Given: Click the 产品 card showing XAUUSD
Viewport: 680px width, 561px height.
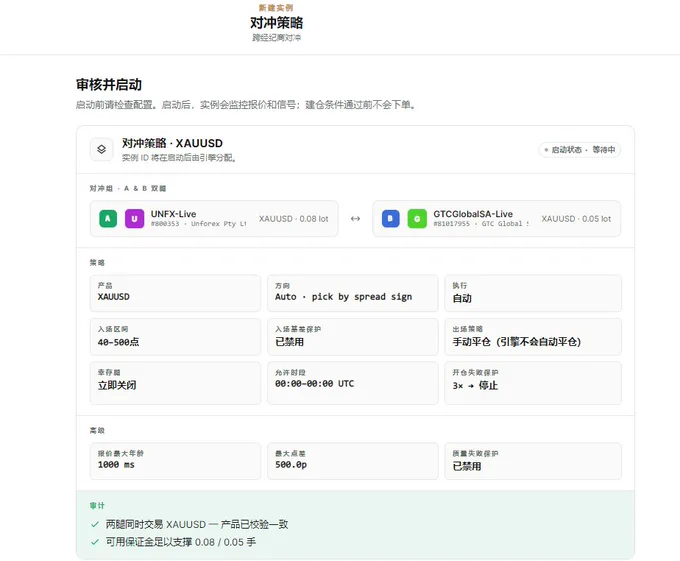Looking at the screenshot, I should 175,293.
